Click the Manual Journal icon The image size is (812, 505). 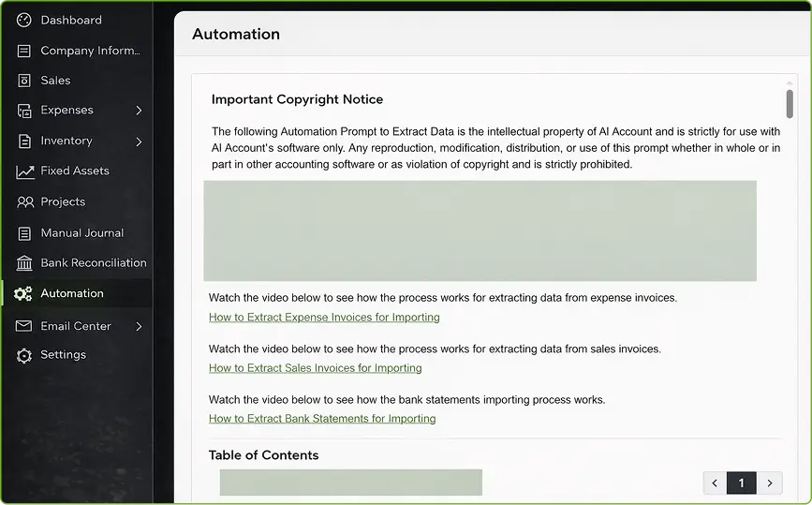(x=24, y=233)
